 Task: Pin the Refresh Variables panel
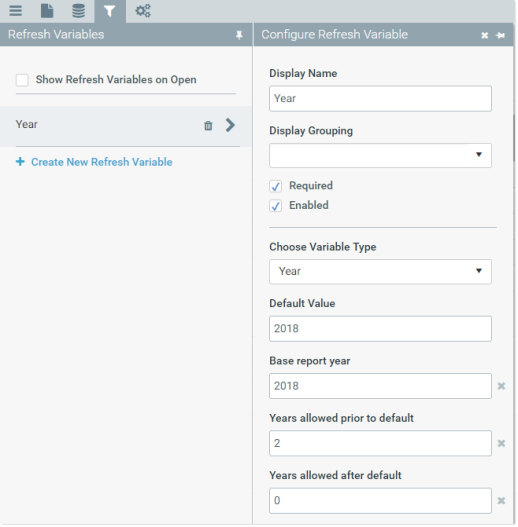239,35
